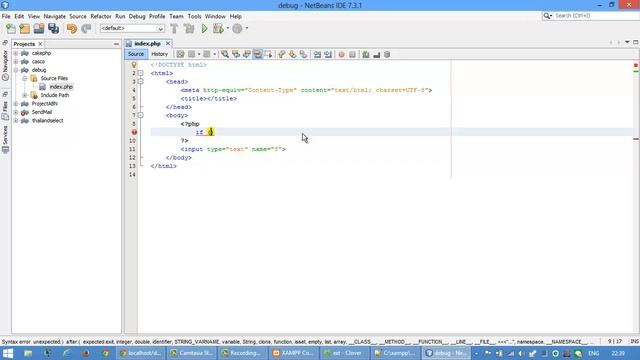
Task: Click the Last Edit icon in editor toolbar
Action: 180,54
